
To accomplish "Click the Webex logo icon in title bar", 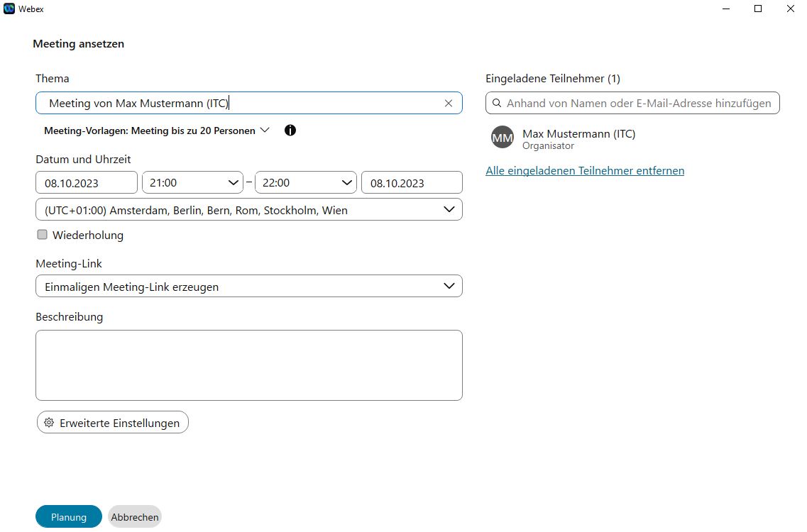I will click(9, 9).
